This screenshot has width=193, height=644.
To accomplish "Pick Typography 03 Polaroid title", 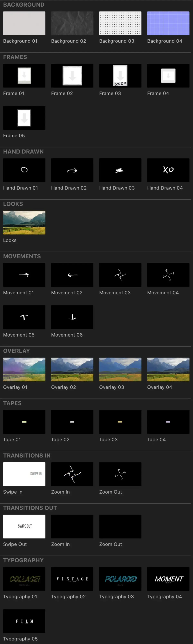I will [120, 579].
